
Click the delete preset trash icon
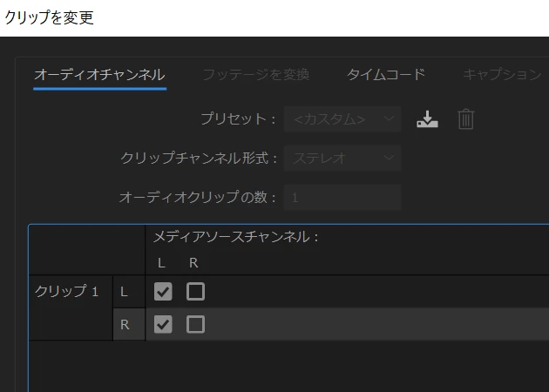point(466,119)
